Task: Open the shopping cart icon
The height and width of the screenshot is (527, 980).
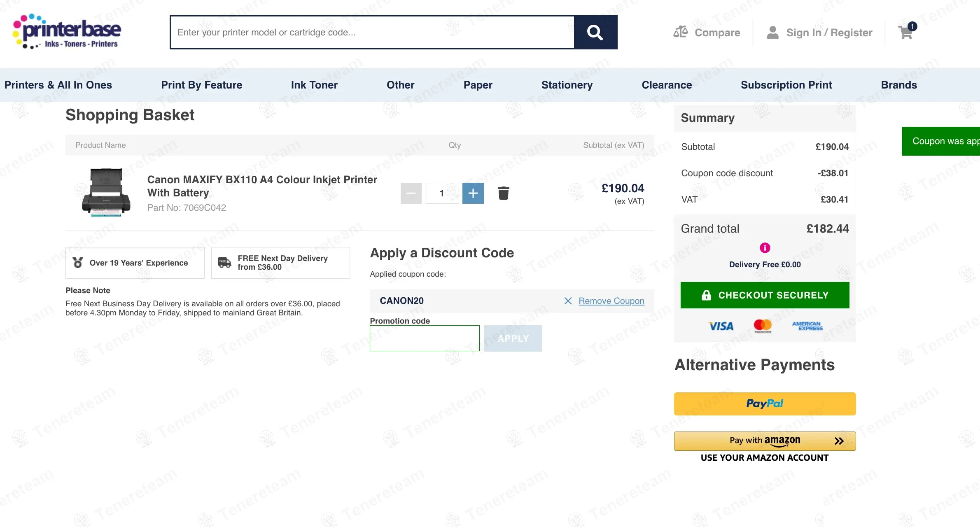Action: point(906,32)
